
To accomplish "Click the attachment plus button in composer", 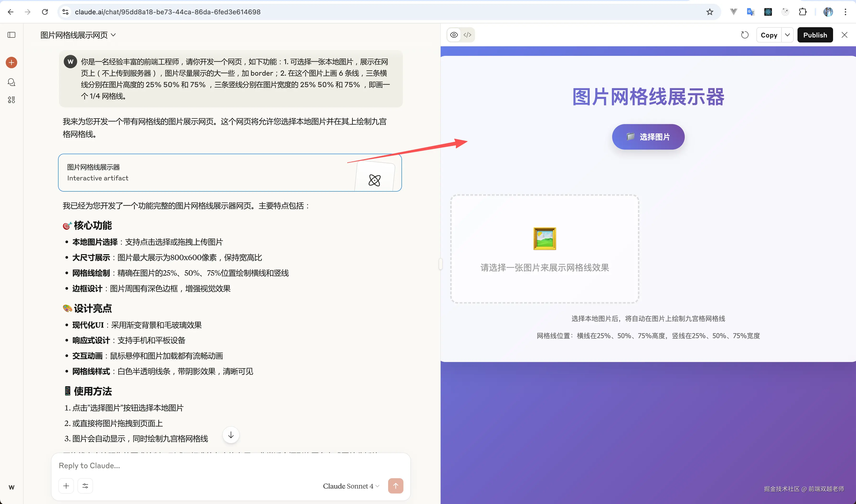I will click(x=66, y=486).
